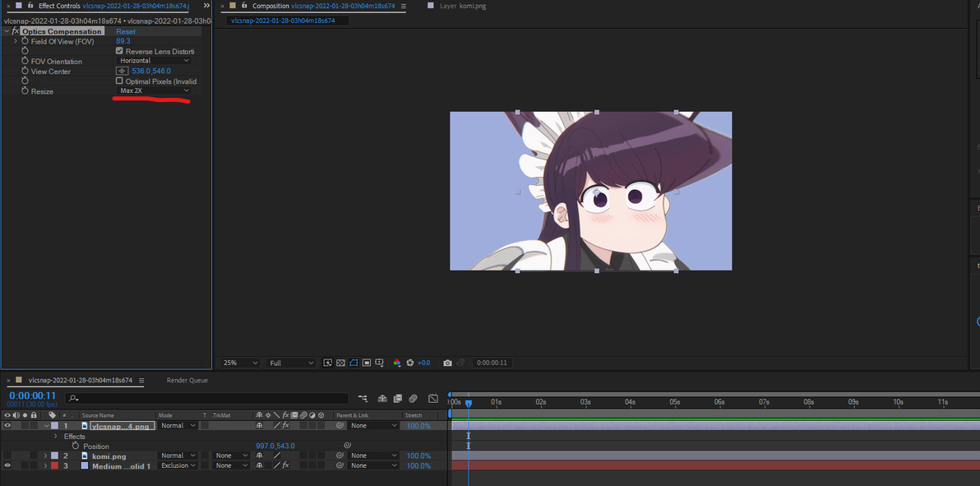Toggle the FOV Orientation stopwatch
Viewport: 980px width, 486px height.
click(x=25, y=61)
